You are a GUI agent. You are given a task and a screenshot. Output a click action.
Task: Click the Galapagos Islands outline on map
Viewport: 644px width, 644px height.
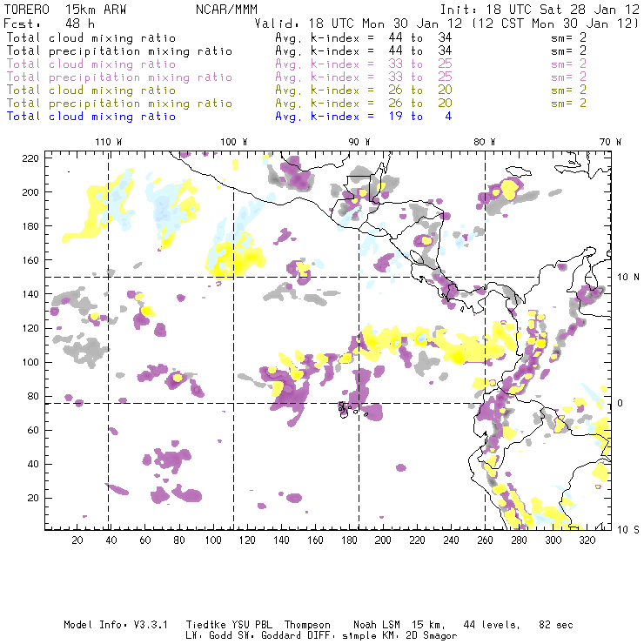coord(347,410)
